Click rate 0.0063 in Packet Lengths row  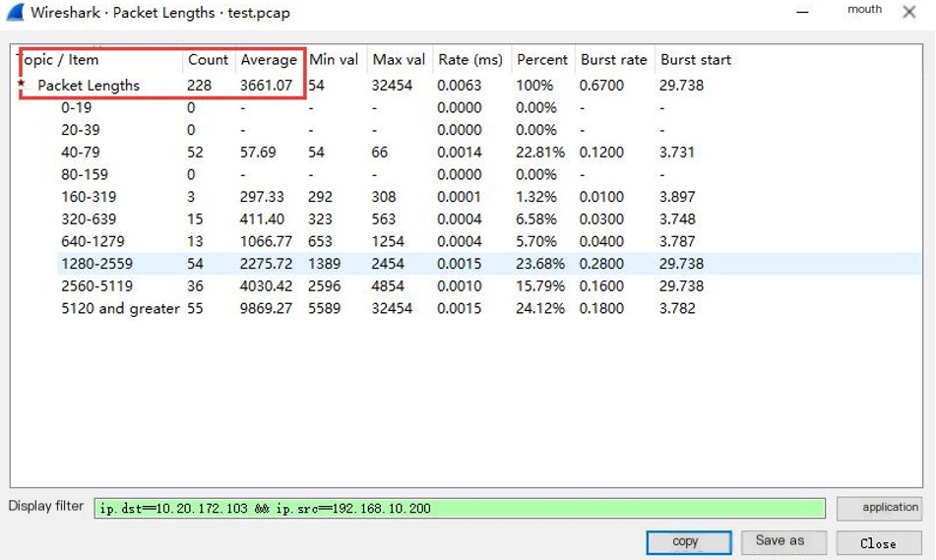click(x=459, y=86)
